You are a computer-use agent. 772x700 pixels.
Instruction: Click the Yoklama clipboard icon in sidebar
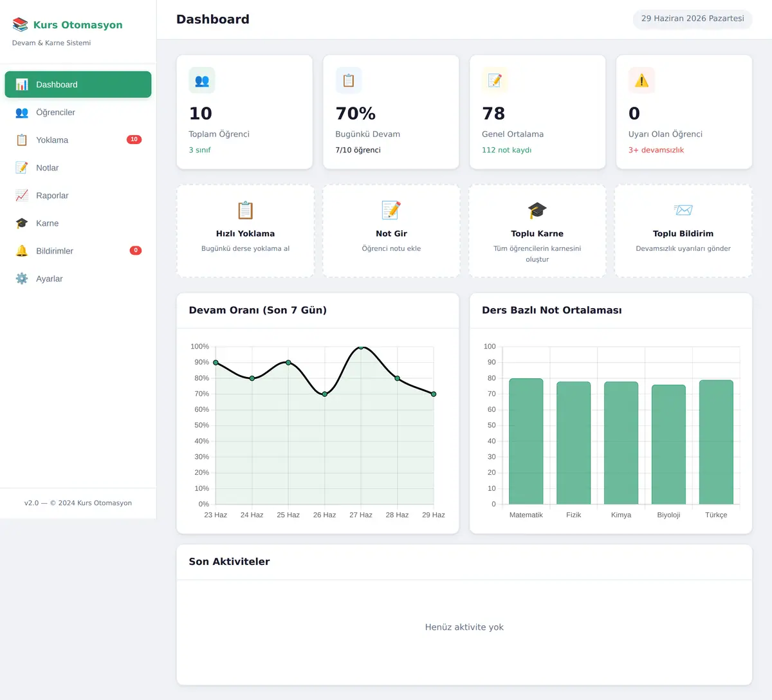click(x=22, y=140)
